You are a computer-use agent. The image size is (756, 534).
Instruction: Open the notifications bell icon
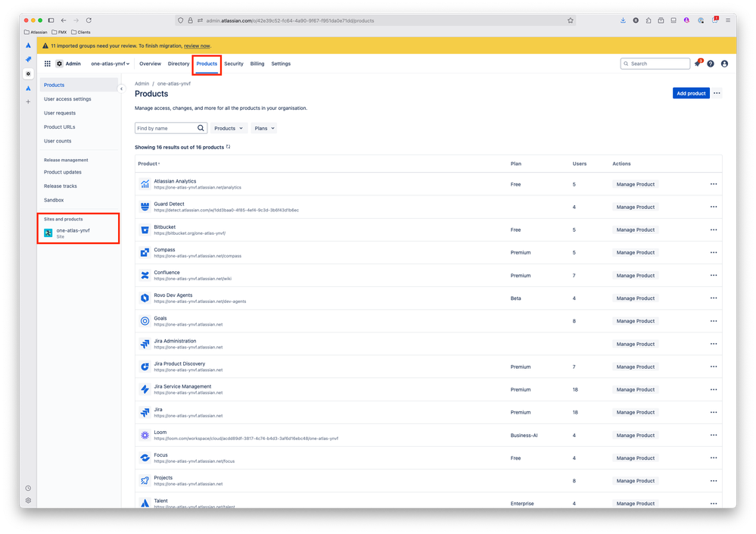pyautogui.click(x=697, y=64)
